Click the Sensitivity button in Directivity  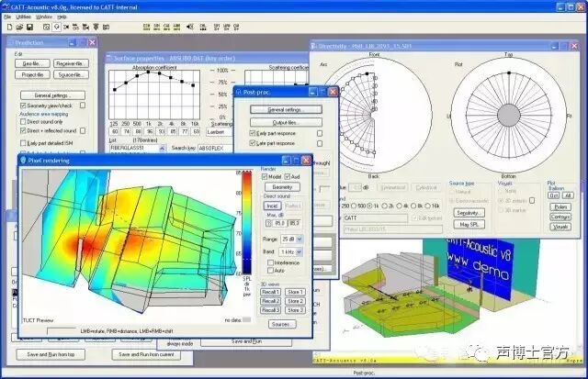coord(469,213)
